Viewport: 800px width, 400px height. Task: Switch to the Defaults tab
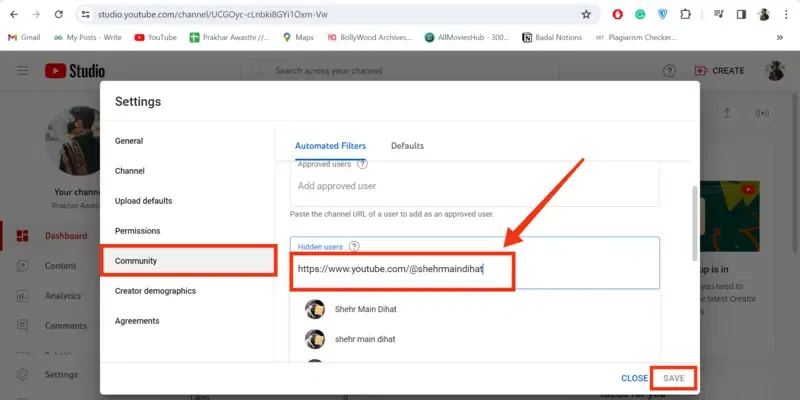pos(407,146)
